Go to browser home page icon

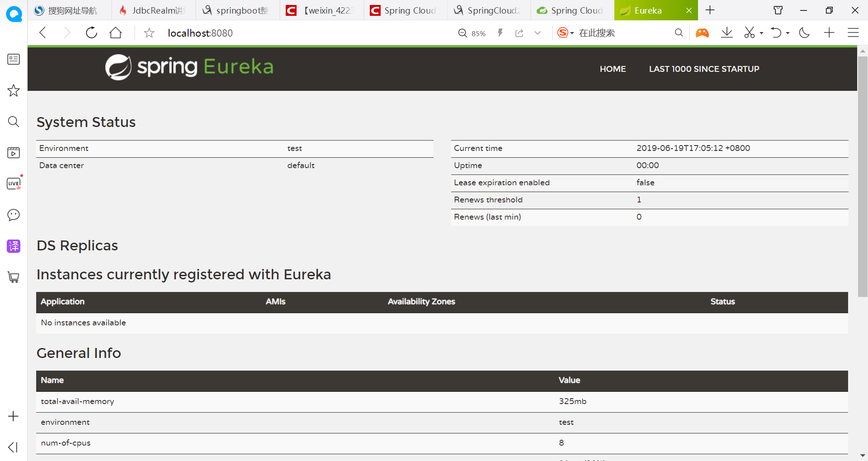pos(116,33)
